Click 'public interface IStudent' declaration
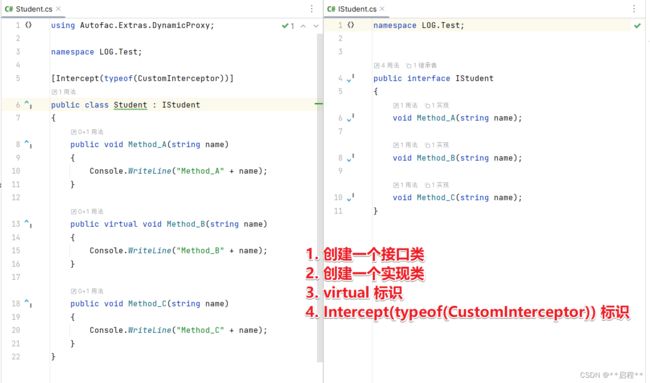This screenshot has height=383, width=650. [x=433, y=78]
